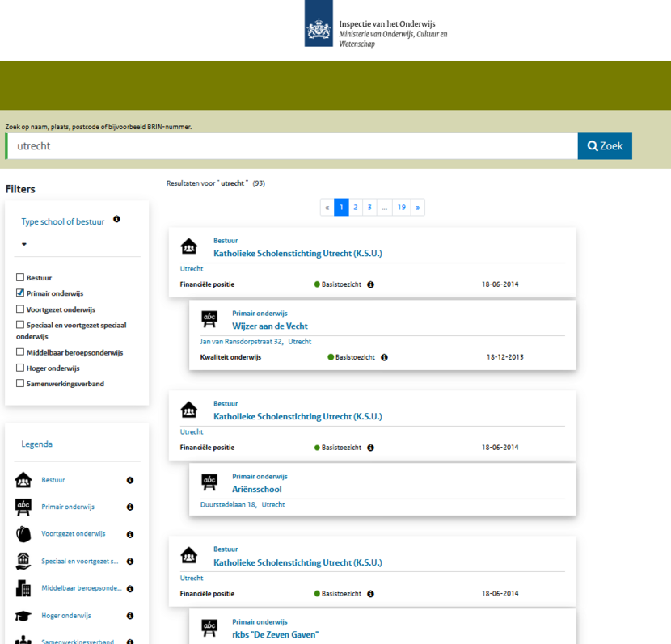
Task: Click the "Resultaten voor utrecht (93)" text
Action: click(216, 183)
